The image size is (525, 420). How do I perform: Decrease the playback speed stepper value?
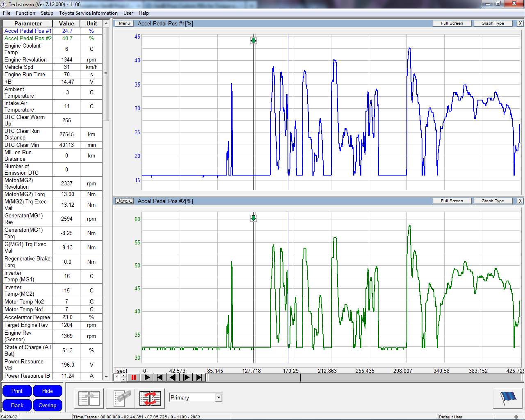coord(124,379)
